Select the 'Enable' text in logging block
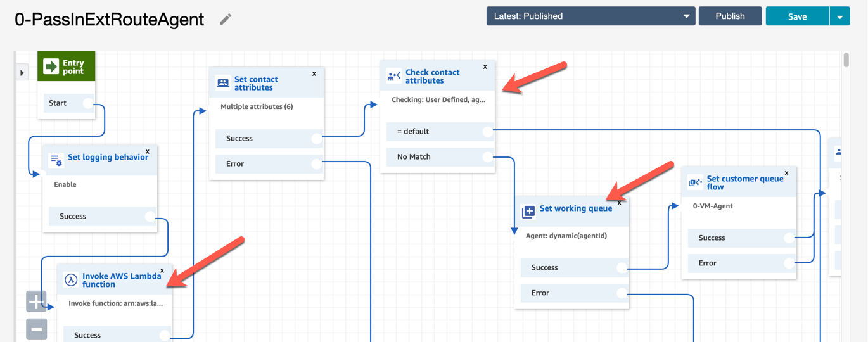 65,184
